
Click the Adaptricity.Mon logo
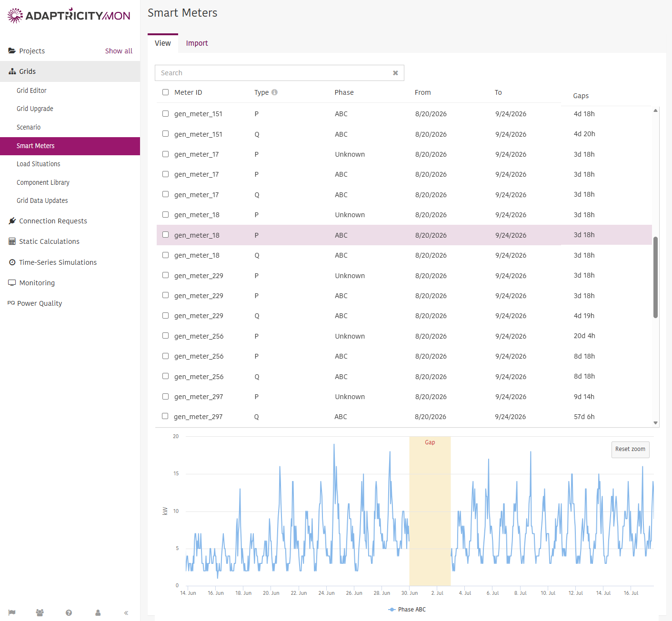tap(69, 15)
